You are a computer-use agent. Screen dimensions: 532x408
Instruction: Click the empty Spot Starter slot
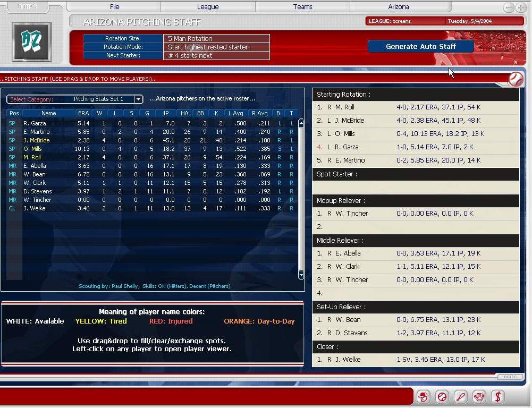[x=415, y=188]
